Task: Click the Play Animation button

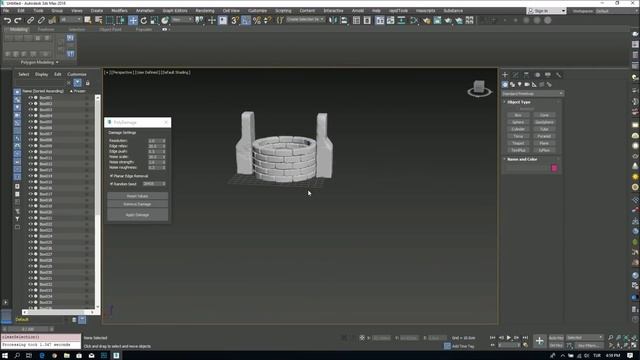Action: (509, 338)
